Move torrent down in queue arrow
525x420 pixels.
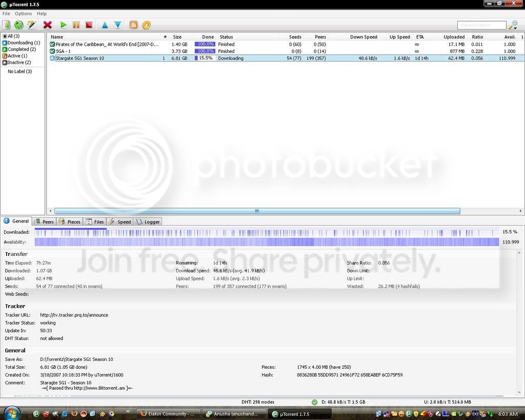tap(118, 25)
